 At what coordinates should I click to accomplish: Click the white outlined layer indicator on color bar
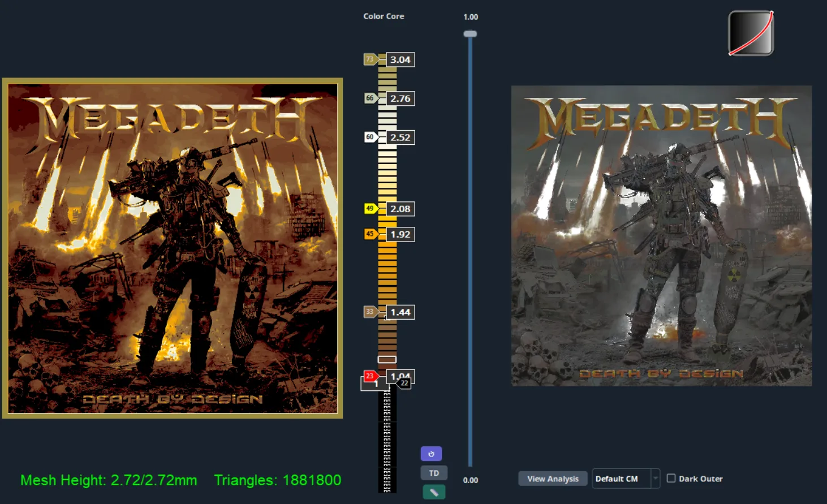point(387,359)
